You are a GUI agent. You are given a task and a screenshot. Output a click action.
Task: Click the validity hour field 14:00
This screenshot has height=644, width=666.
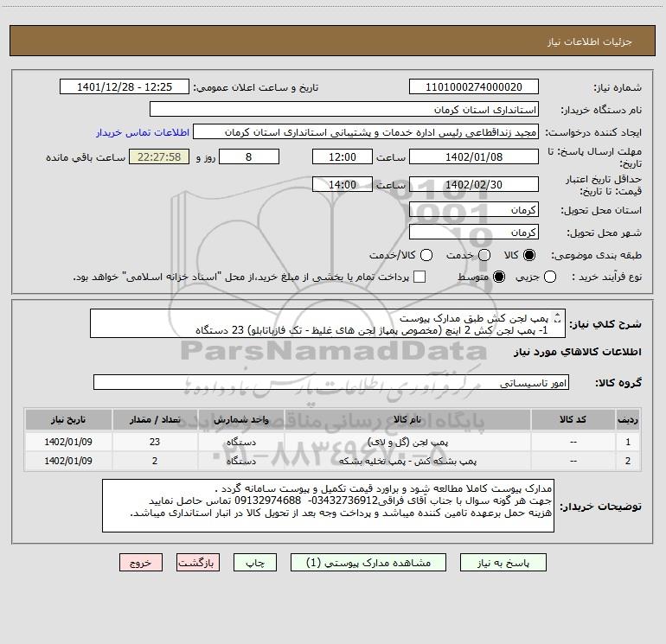[343, 184]
